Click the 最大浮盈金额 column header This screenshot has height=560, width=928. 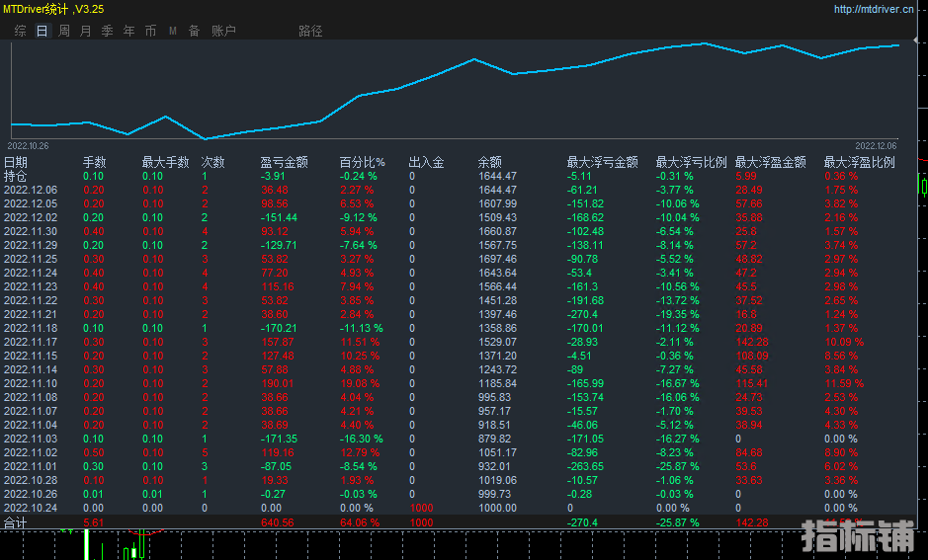[771, 162]
